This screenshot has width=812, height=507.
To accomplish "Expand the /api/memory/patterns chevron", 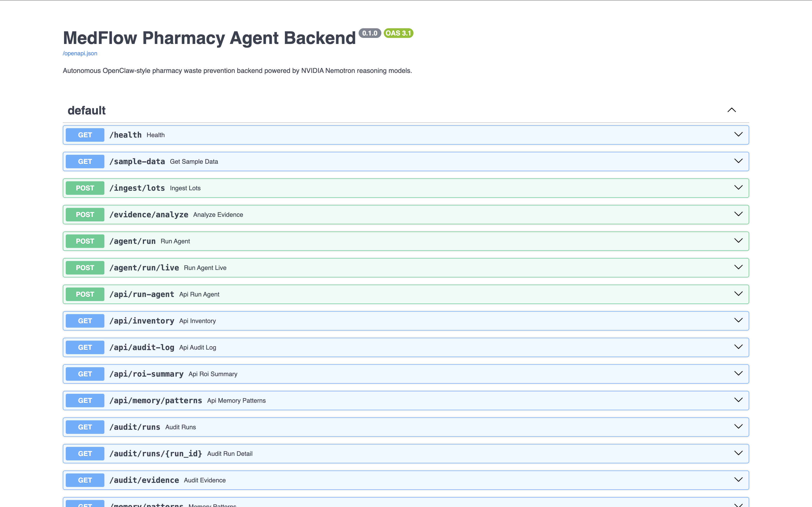I will 738,400.
